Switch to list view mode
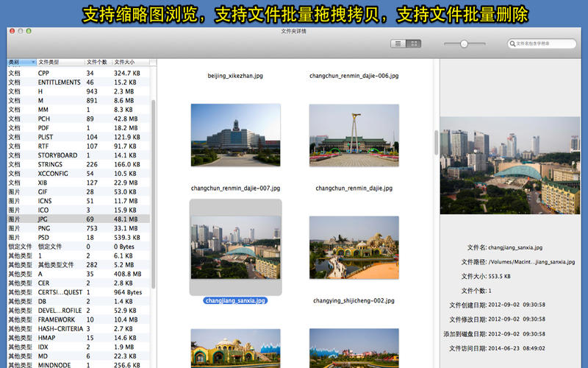588x368 pixels. [x=398, y=44]
